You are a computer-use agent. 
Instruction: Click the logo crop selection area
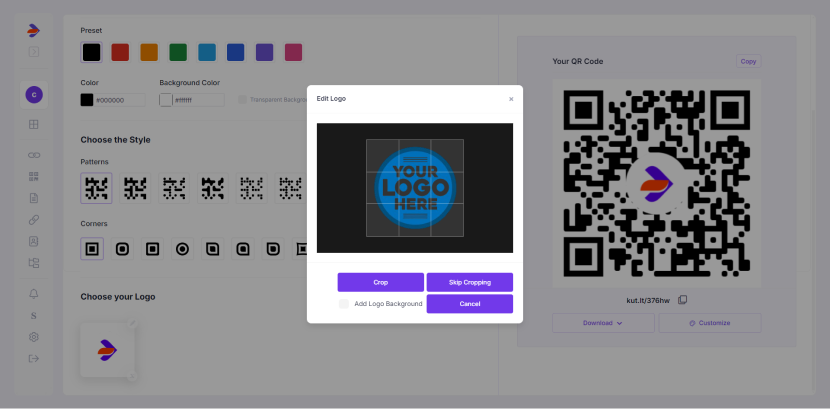pyautogui.click(x=415, y=188)
